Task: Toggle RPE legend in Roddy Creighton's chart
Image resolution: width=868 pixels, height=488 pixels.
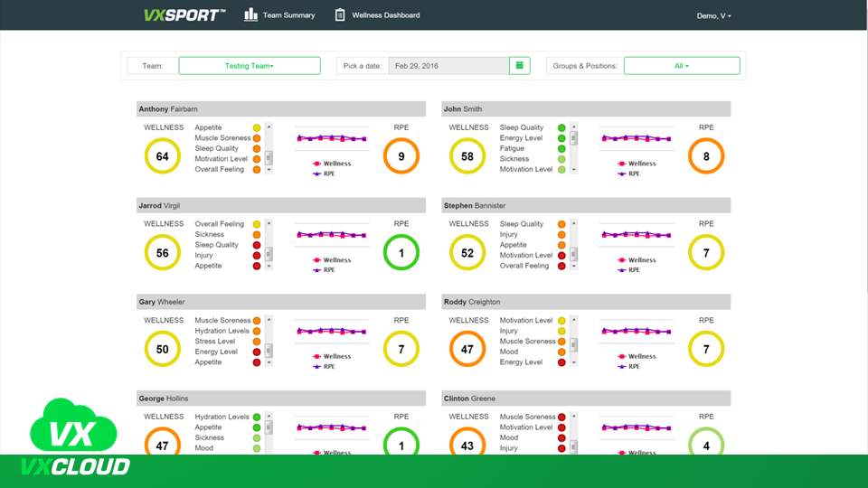Action: click(x=629, y=366)
